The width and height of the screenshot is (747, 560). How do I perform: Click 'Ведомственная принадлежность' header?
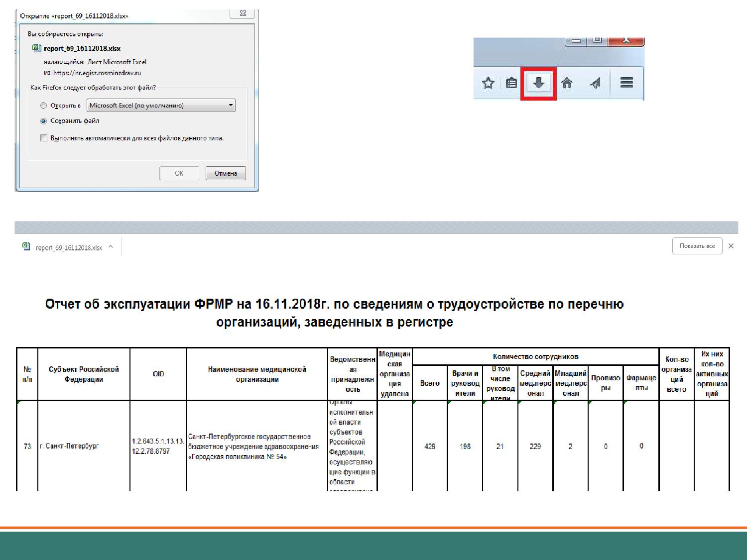pos(353,374)
